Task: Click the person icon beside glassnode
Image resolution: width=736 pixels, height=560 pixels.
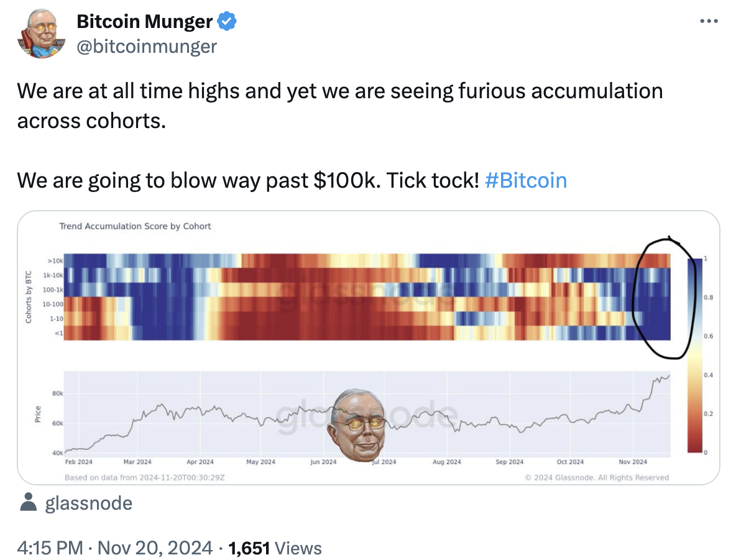Action: click(29, 502)
